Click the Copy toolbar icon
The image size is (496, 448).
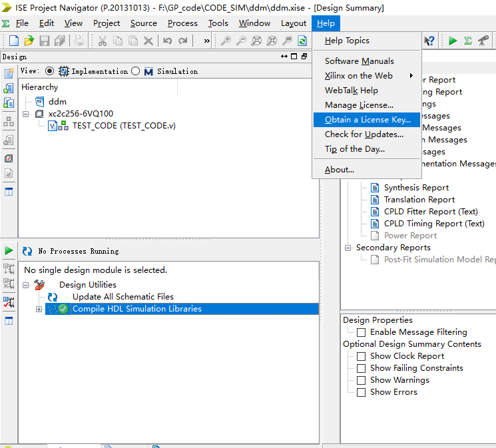click(118, 41)
